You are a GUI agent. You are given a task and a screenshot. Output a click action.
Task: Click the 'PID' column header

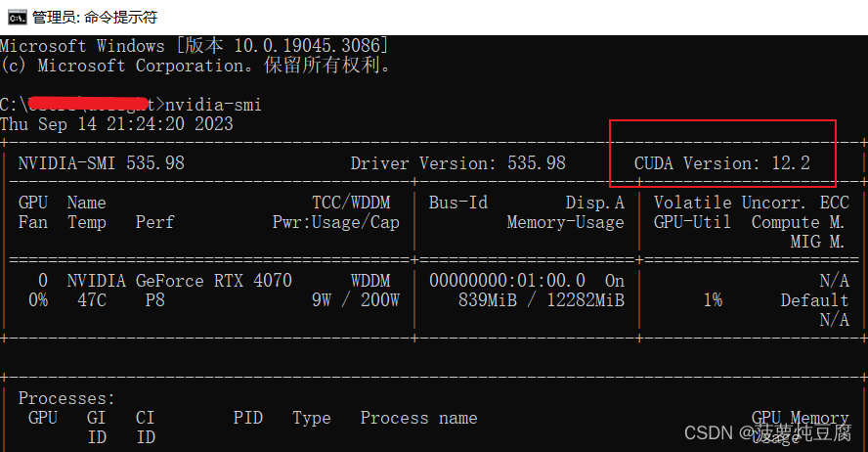click(248, 418)
